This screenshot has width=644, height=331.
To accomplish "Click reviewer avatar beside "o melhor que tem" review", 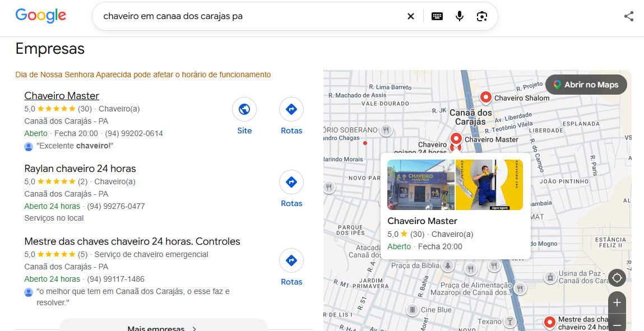I will point(29,292).
